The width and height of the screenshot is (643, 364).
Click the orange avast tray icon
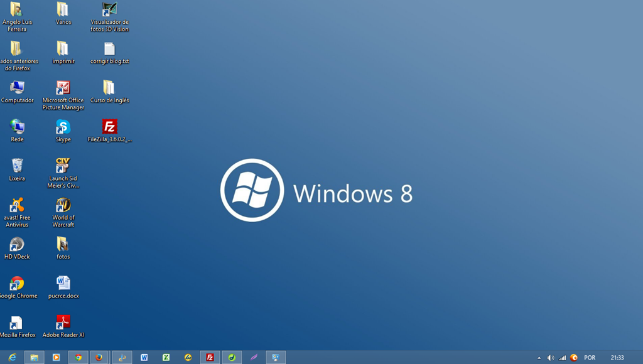(x=574, y=358)
